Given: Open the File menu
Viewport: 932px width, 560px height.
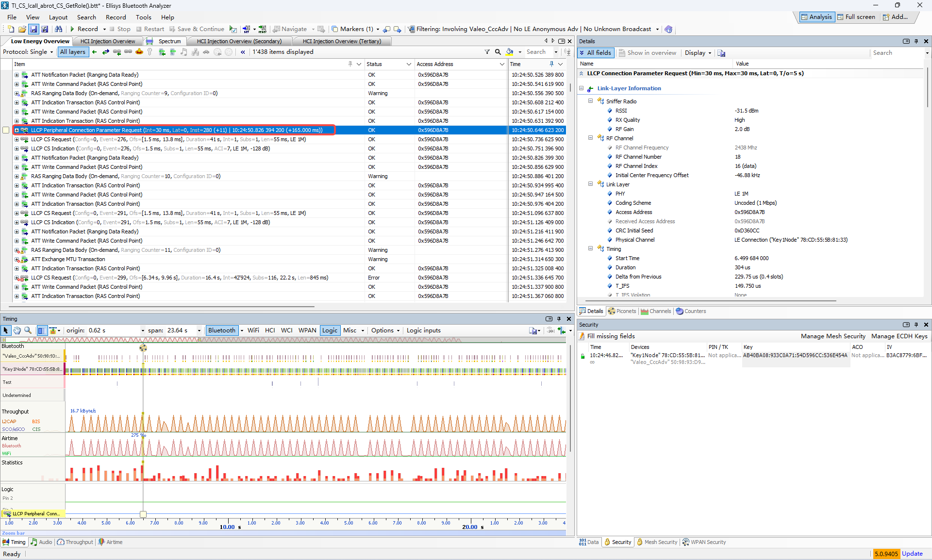Looking at the screenshot, I should click(x=12, y=17).
